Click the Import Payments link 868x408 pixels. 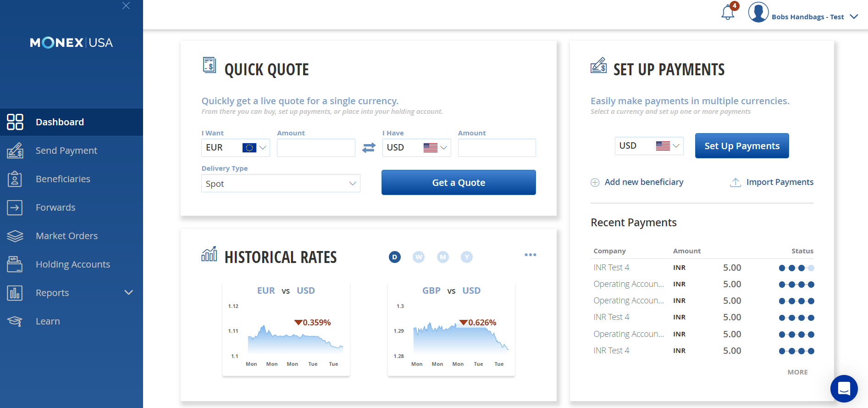780,182
